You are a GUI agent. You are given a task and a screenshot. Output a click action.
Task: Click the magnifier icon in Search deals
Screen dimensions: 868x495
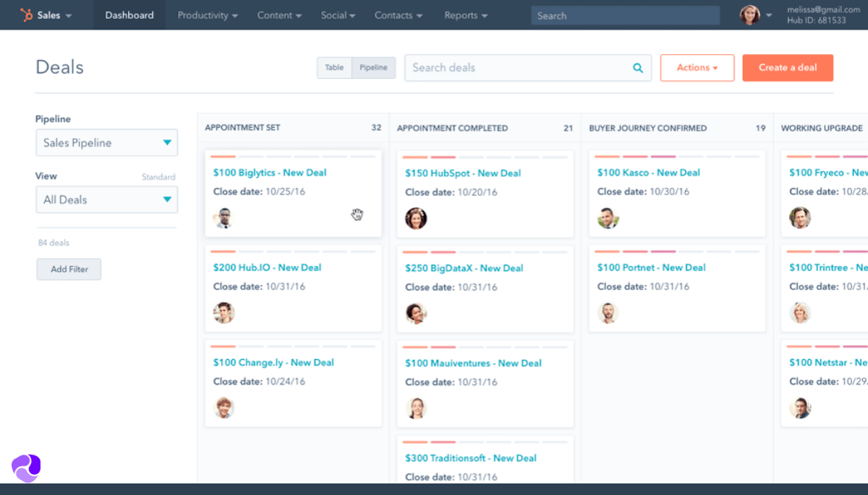click(x=638, y=68)
